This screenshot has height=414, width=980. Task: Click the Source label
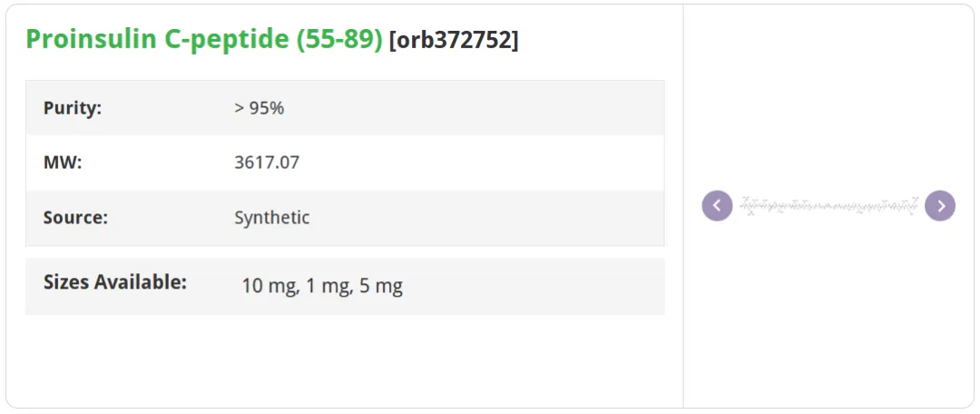click(x=75, y=218)
